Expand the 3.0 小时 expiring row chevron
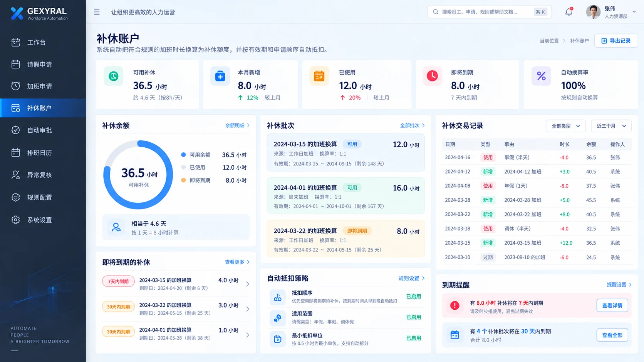The height and width of the screenshot is (362, 644). point(247,309)
